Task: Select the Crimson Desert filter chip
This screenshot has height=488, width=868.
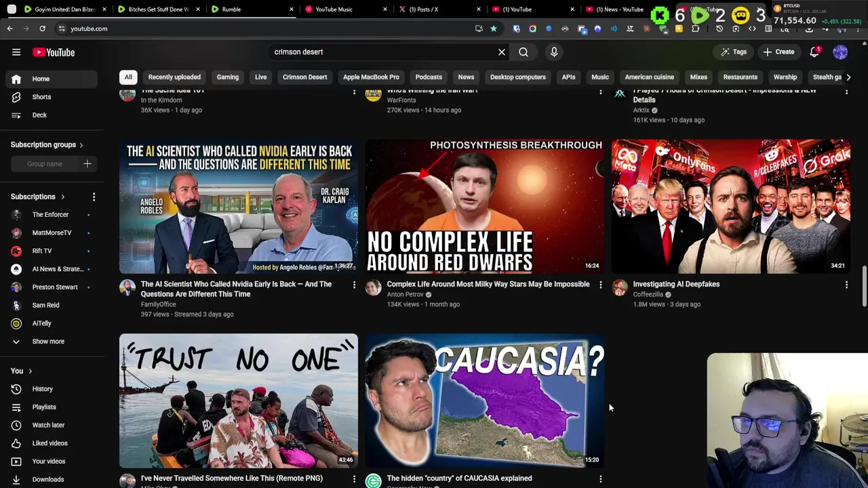Action: (x=304, y=77)
